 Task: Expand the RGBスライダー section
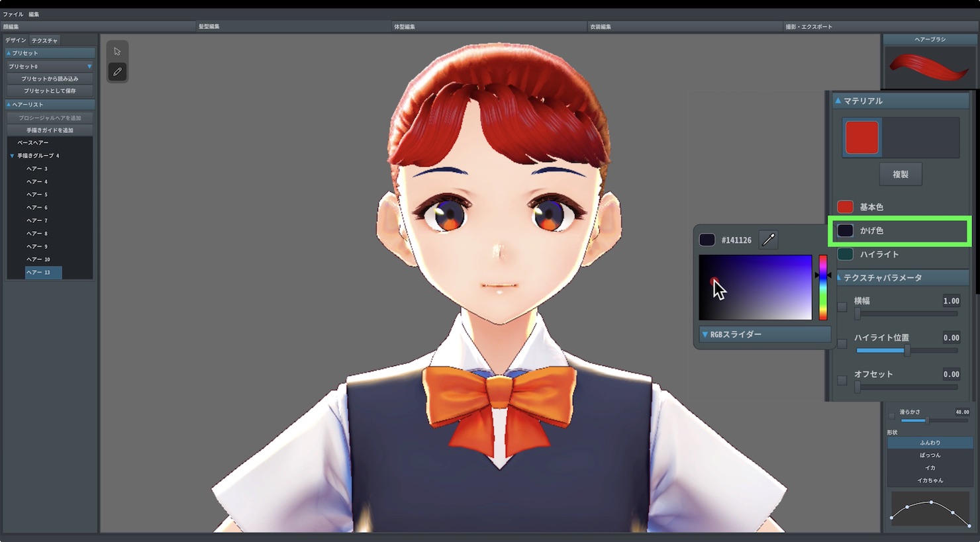[x=765, y=334]
